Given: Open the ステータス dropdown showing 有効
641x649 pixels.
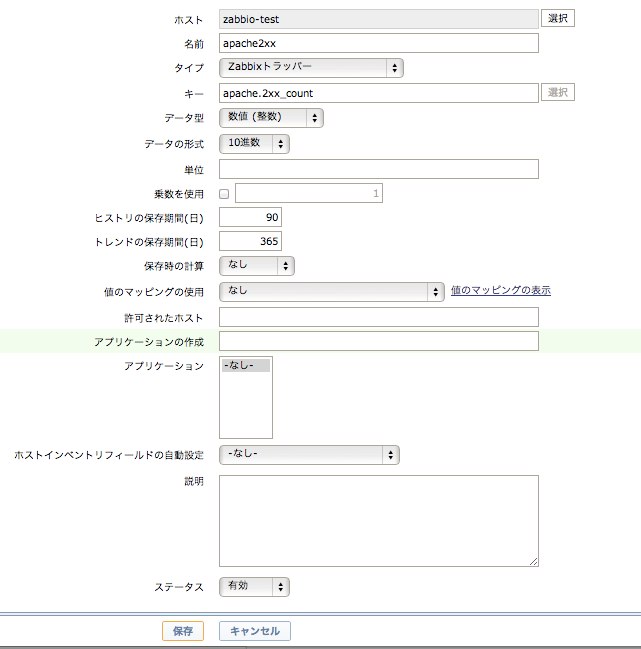Looking at the screenshot, I should [254, 587].
